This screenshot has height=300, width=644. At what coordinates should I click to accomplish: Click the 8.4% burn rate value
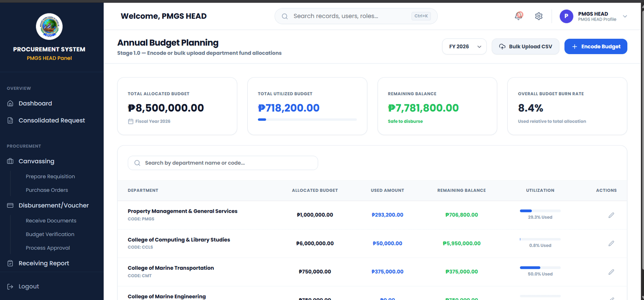click(x=530, y=108)
